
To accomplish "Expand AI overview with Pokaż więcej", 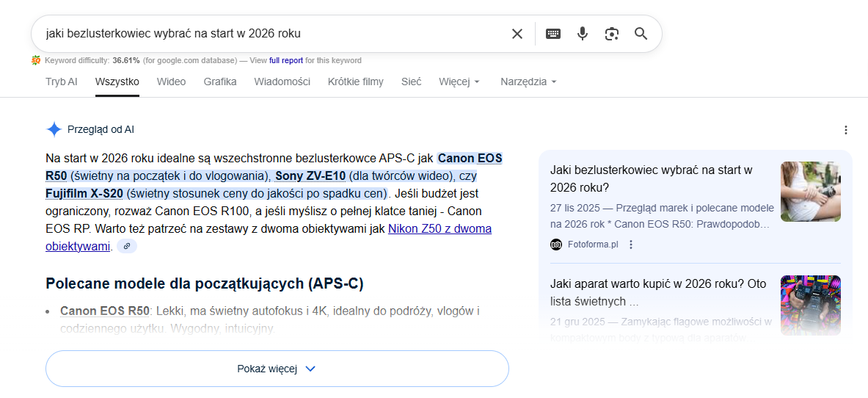I will coord(277,369).
